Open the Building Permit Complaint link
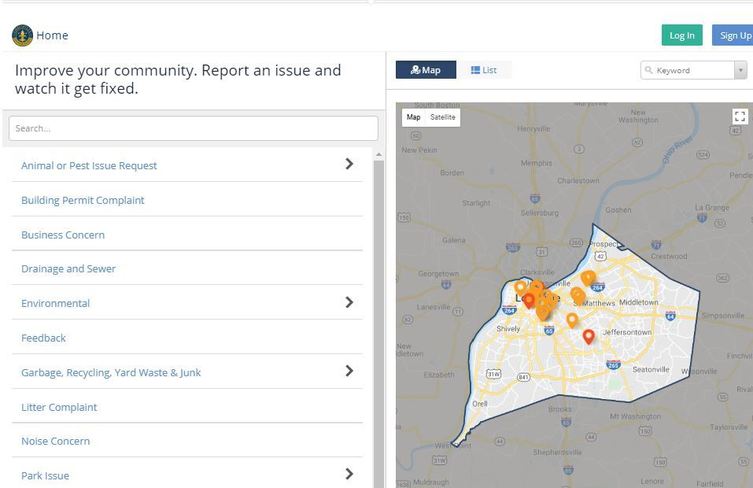The height and width of the screenshot is (488, 753). point(83,200)
